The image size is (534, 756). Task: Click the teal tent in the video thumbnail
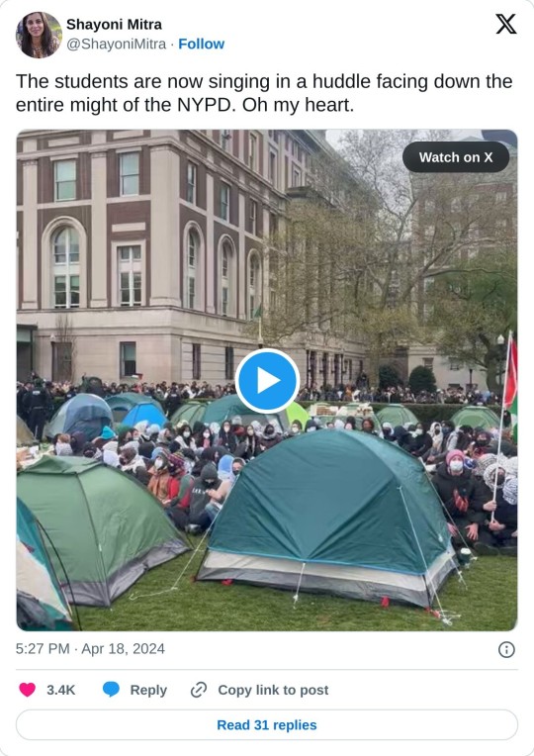(327, 519)
